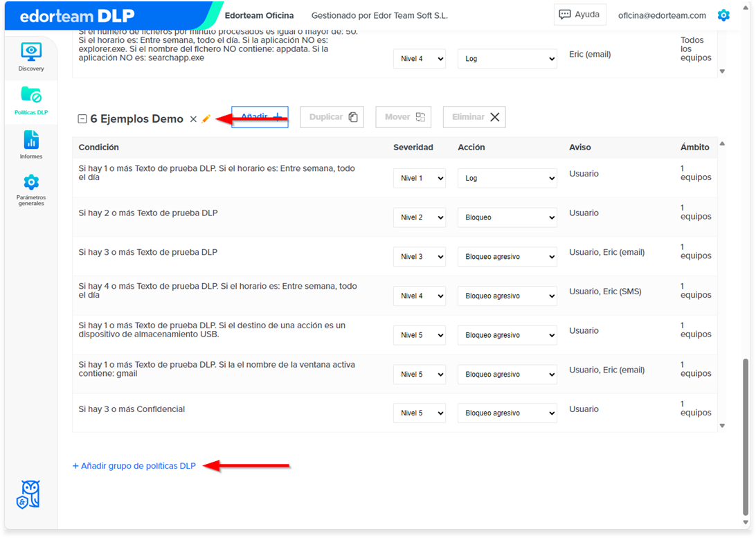The height and width of the screenshot is (538, 756).
Task: Open Parámetros generales gear icon
Action: [x=31, y=190]
